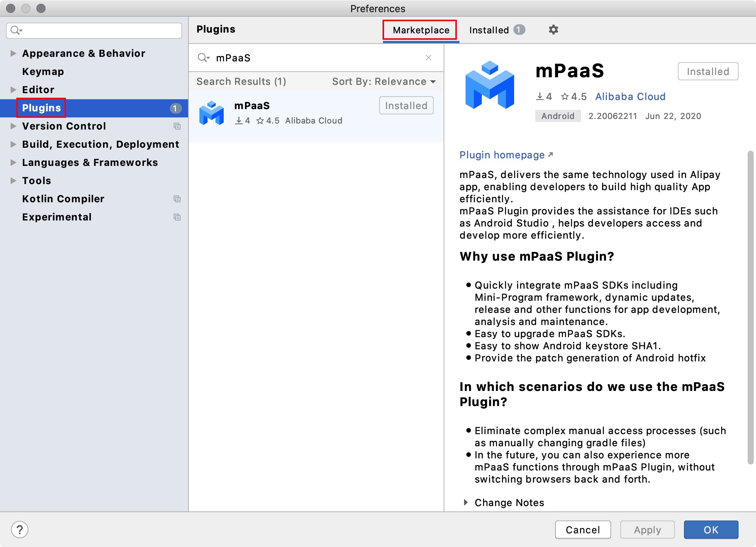Switch to the Marketplace tab
The height and width of the screenshot is (547, 756).
tap(421, 30)
